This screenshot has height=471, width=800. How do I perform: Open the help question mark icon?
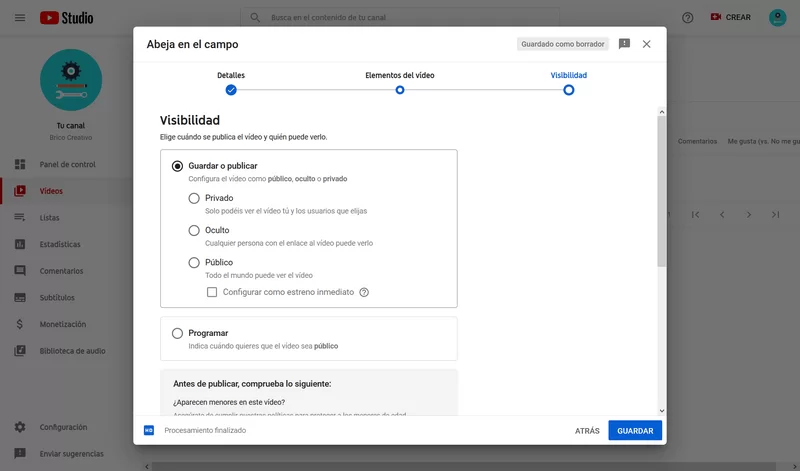[687, 17]
